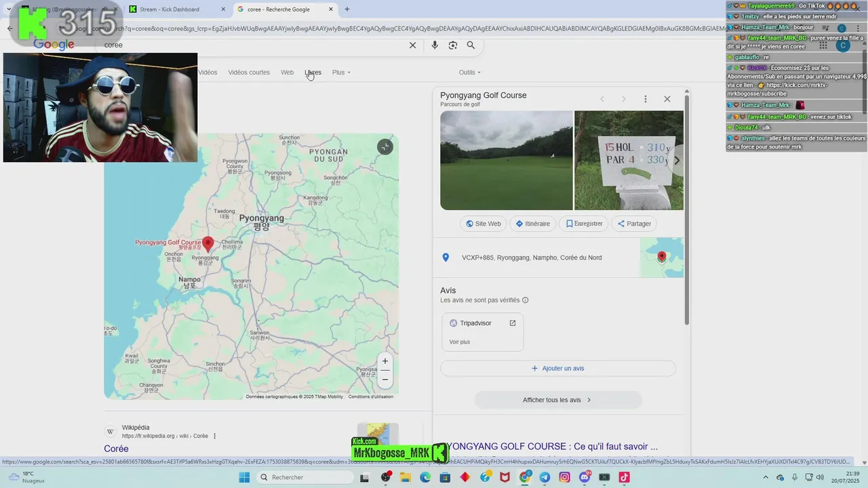Open the Windows Start menu
This screenshot has height=488, width=868.
click(244, 477)
